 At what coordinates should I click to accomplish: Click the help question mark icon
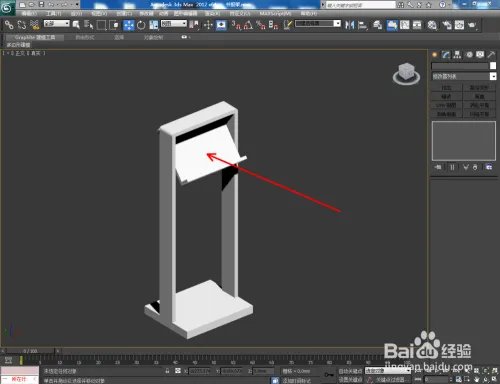click(442, 5)
